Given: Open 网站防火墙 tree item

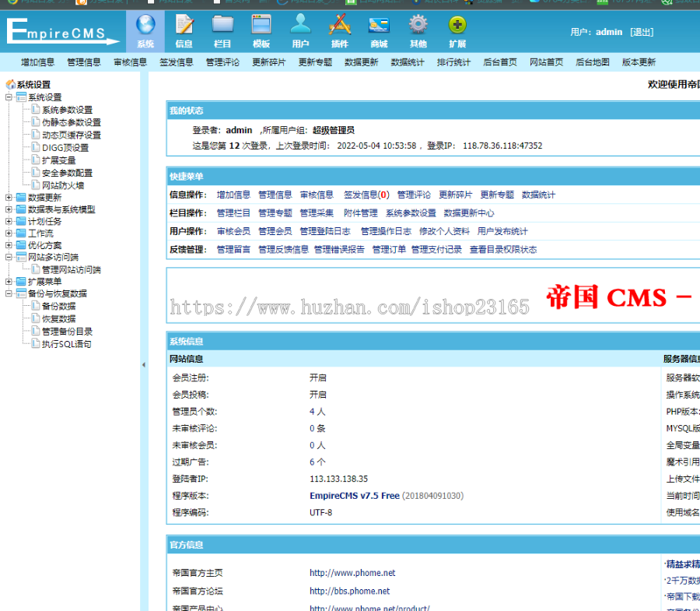Looking at the screenshot, I should point(63,185).
